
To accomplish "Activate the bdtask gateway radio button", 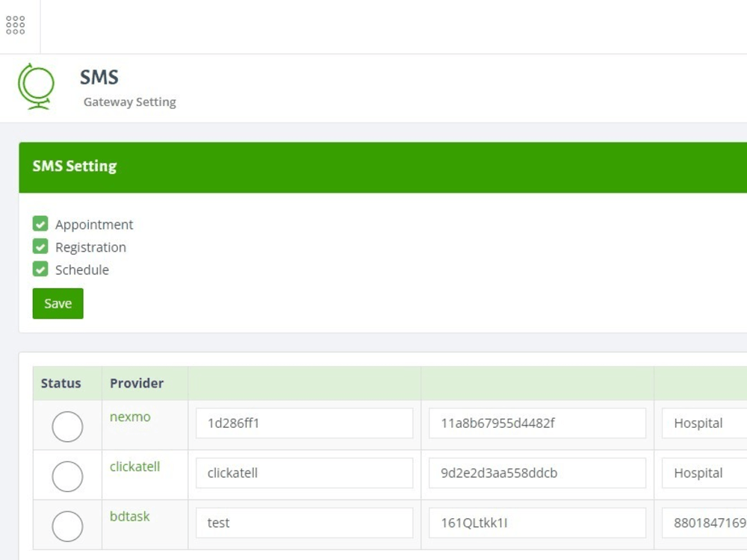I will tap(66, 526).
